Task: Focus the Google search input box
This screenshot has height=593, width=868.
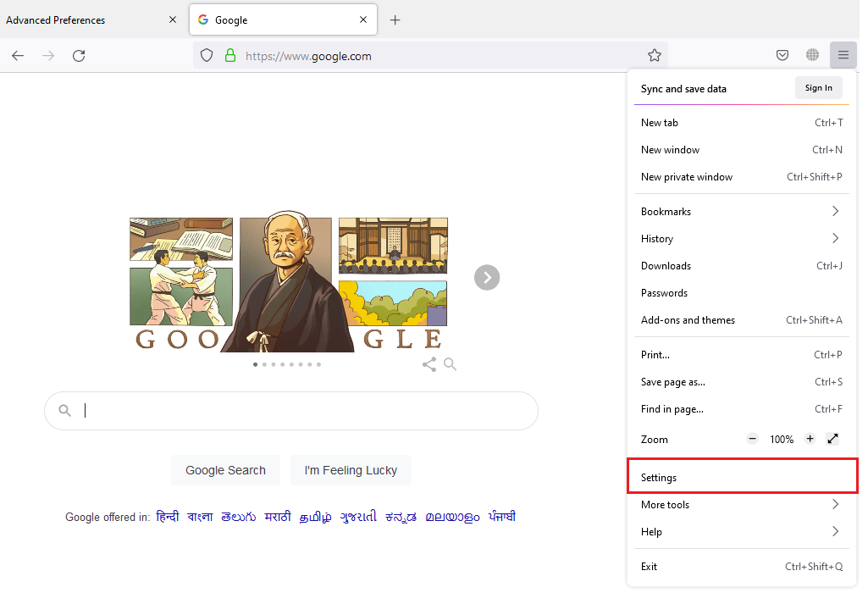Action: tap(291, 411)
